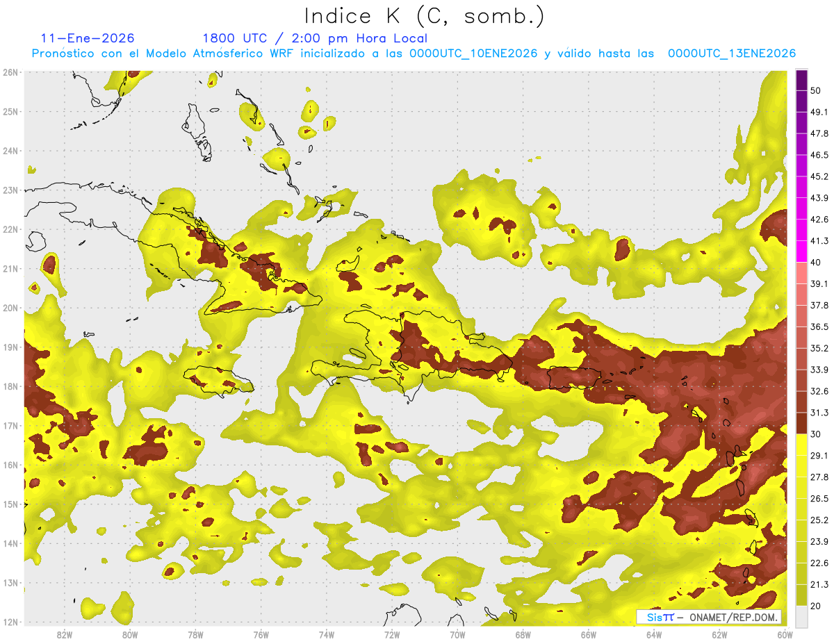Click the colorbar value 39.1

click(x=819, y=283)
